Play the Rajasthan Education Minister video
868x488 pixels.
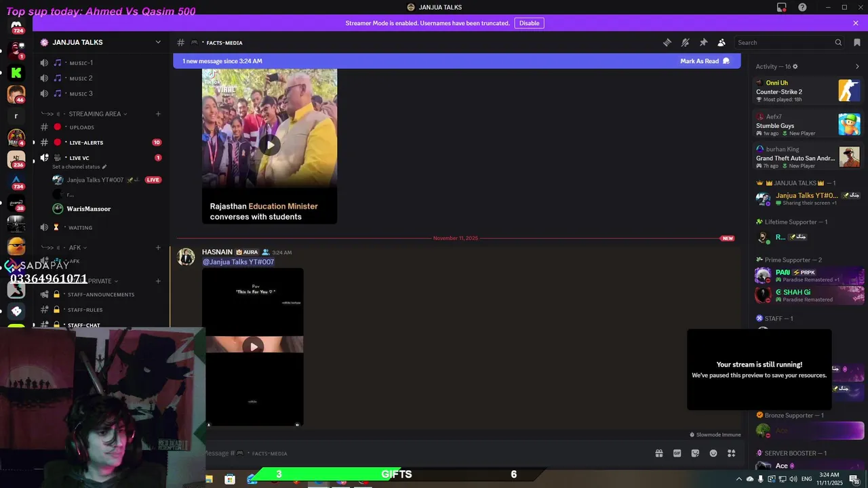270,144
